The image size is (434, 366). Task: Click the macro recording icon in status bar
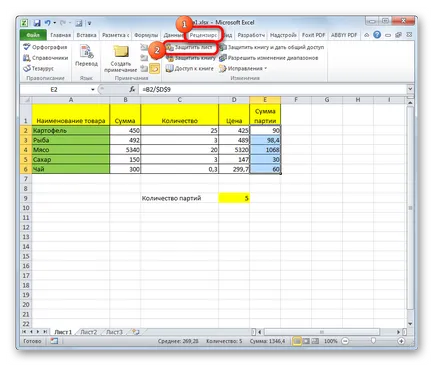54,341
